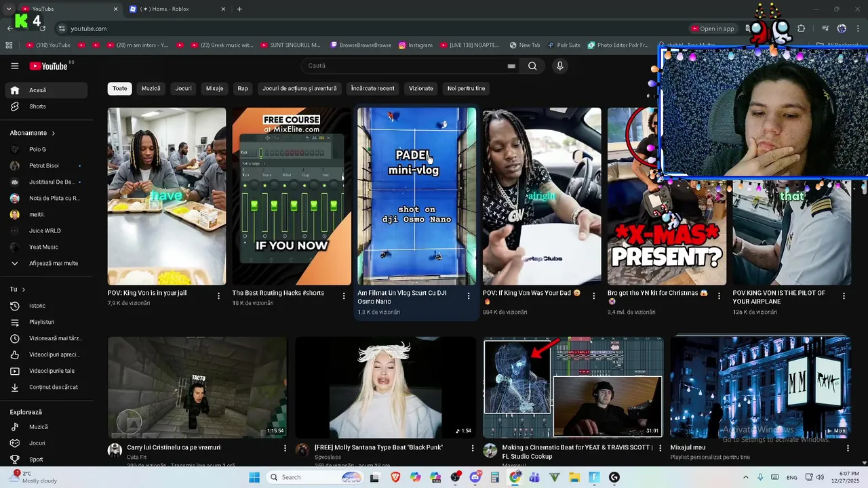Open Vizionează mai târziu list
The height and width of the screenshot is (488, 868).
(46, 338)
